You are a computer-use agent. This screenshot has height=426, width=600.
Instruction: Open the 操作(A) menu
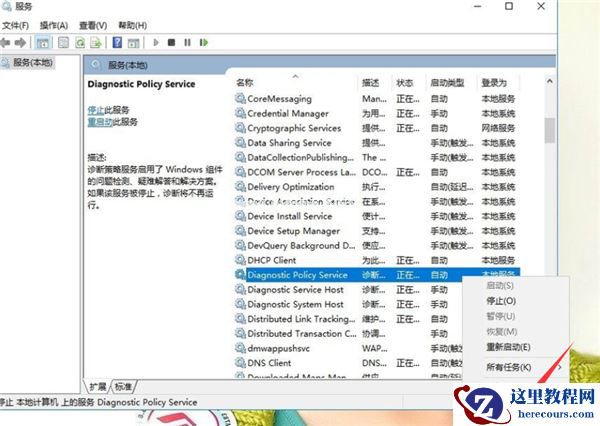[x=54, y=26]
